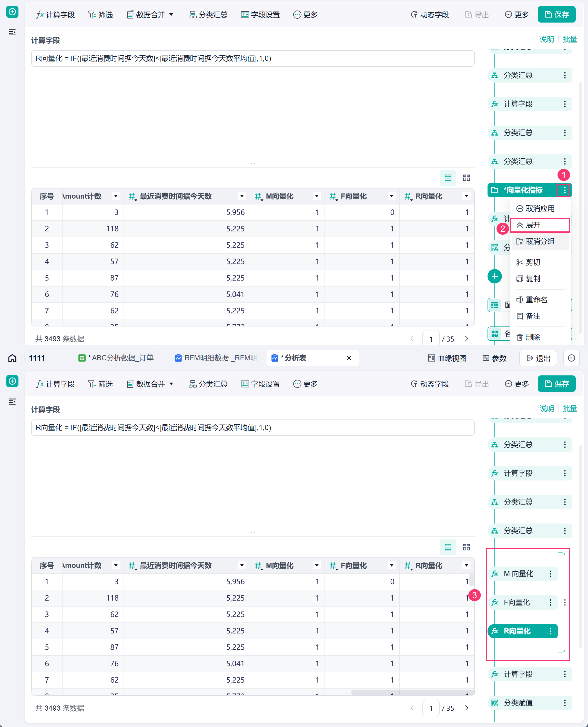
Task: Open 血缘视图 lineage view
Action: (447, 358)
